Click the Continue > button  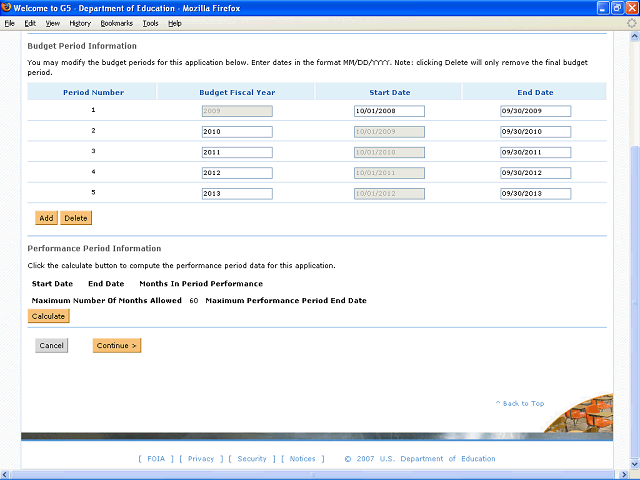(x=117, y=345)
